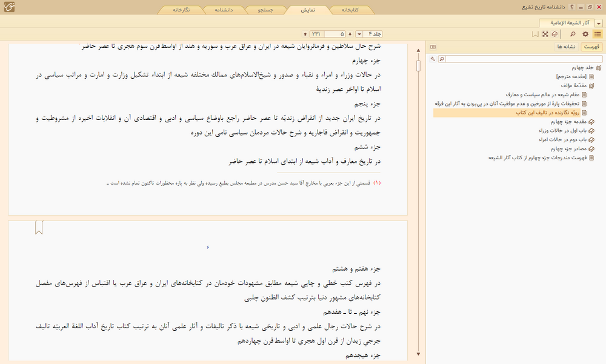Click the bookmark icon in the toolbar
The height and width of the screenshot is (364, 606).
coord(535,34)
